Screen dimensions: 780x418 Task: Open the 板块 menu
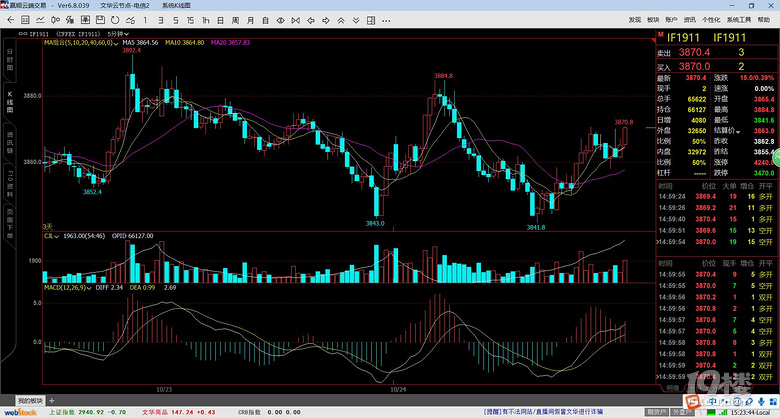click(653, 20)
